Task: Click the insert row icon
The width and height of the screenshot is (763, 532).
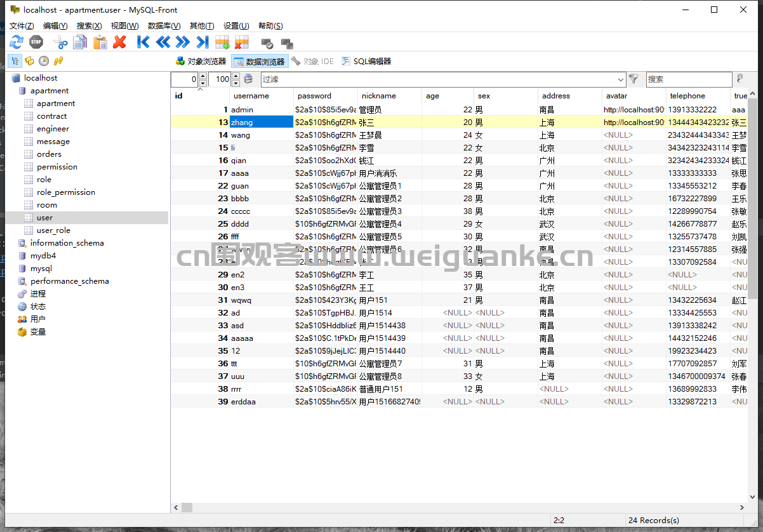Action: (x=222, y=42)
